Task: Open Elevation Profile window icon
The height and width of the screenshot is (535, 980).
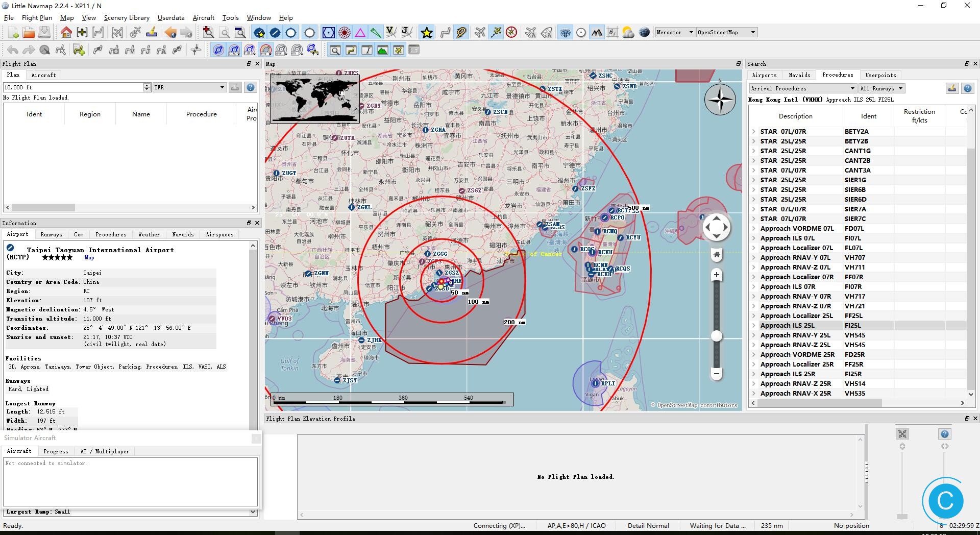Action: [383, 50]
